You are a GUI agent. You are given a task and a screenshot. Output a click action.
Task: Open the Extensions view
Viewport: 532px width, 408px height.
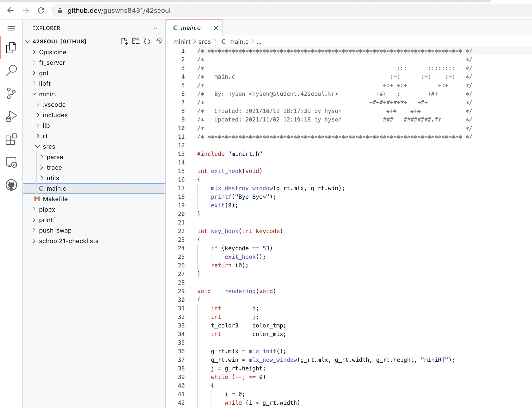point(11,139)
